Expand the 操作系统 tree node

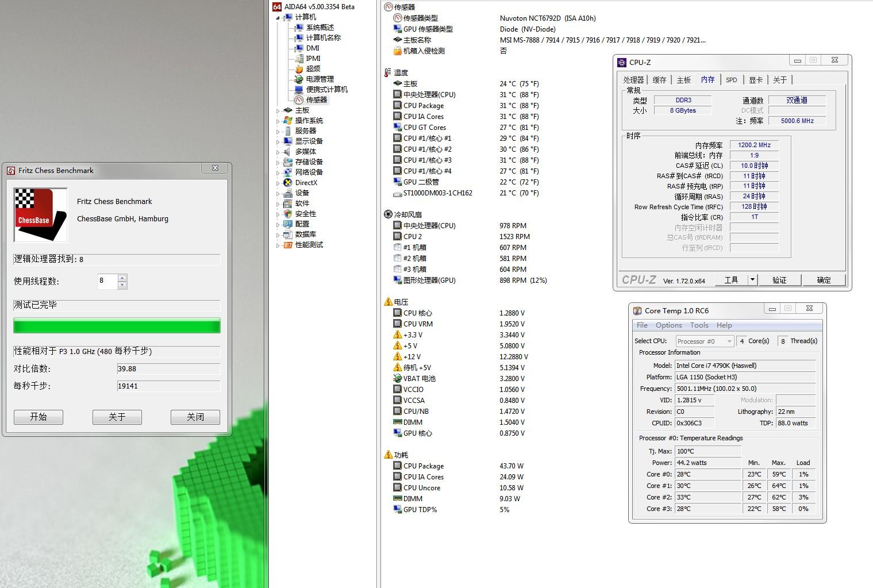[278, 121]
